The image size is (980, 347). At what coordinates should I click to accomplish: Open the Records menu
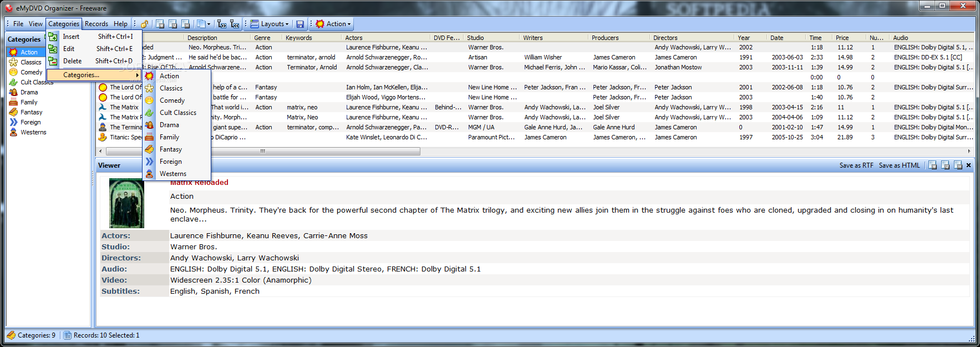(97, 24)
